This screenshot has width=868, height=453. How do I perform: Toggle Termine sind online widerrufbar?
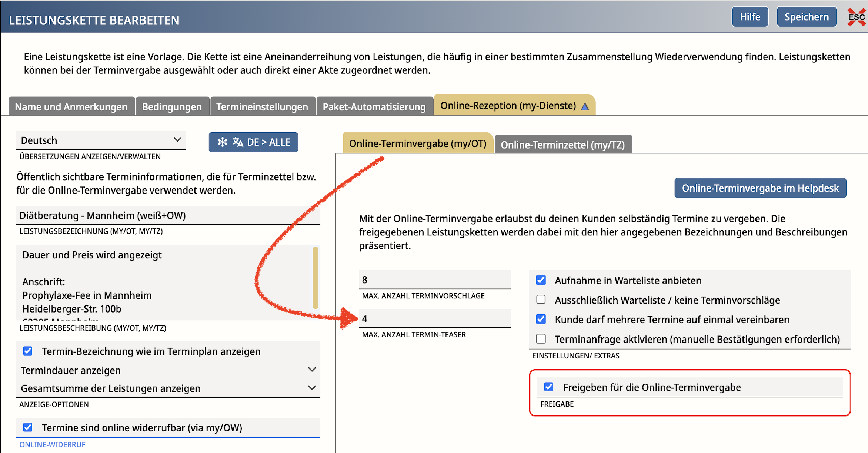pyautogui.click(x=28, y=427)
